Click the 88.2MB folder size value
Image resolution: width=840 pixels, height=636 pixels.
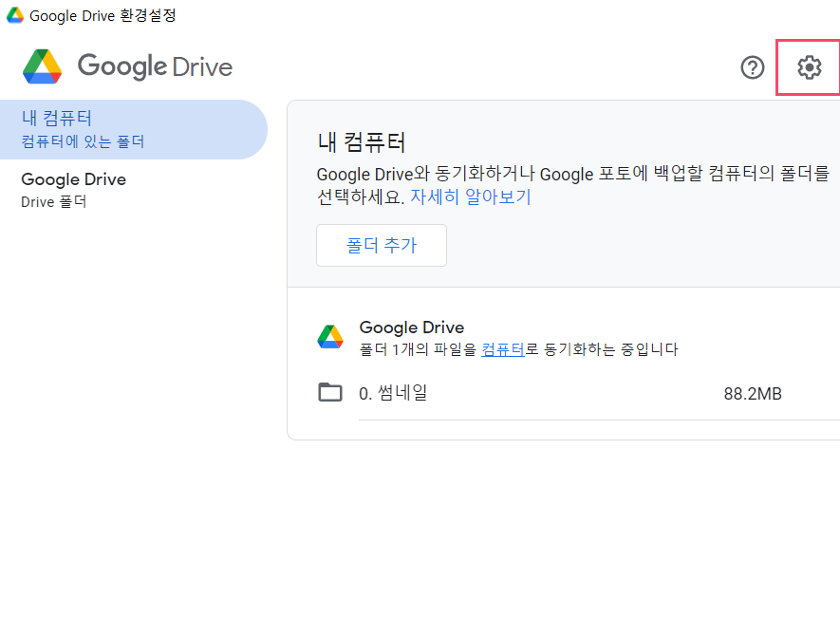753,394
